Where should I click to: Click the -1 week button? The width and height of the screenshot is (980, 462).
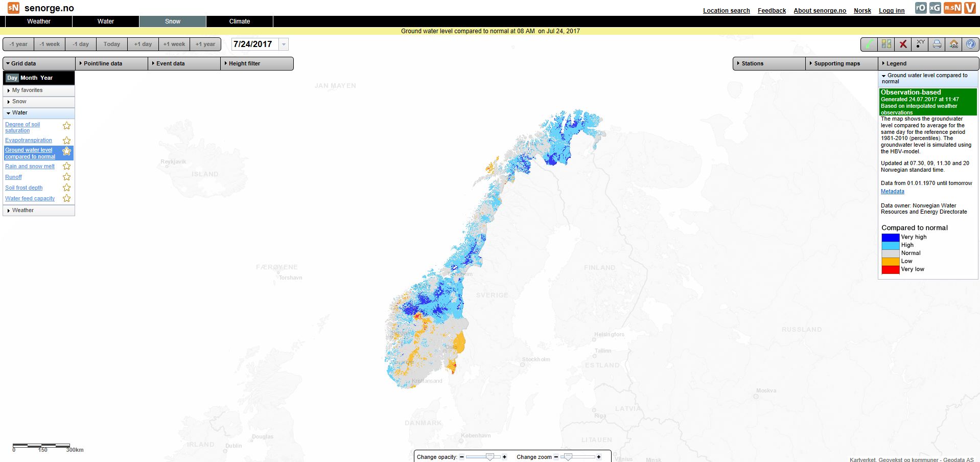(x=50, y=44)
